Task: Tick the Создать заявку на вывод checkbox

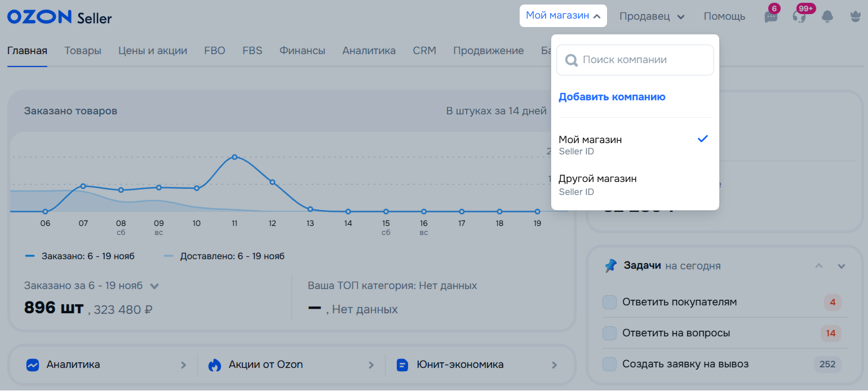Action: click(609, 364)
